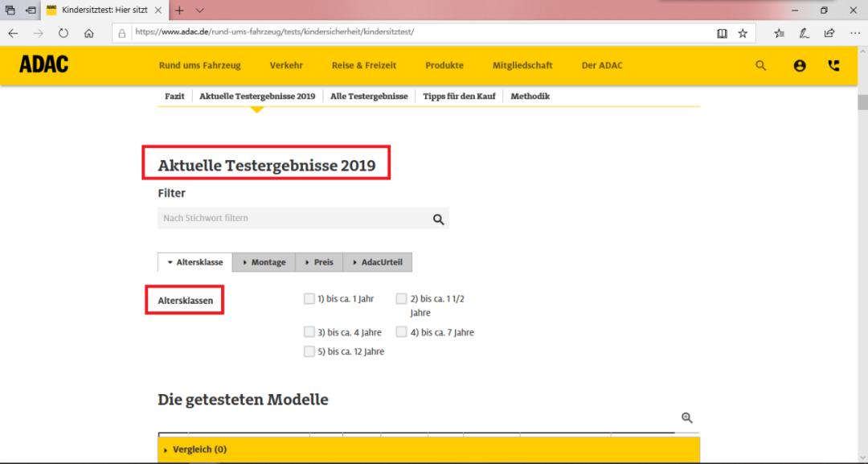Image resolution: width=868 pixels, height=464 pixels.
Task: Click the browser home icon
Action: point(88,33)
